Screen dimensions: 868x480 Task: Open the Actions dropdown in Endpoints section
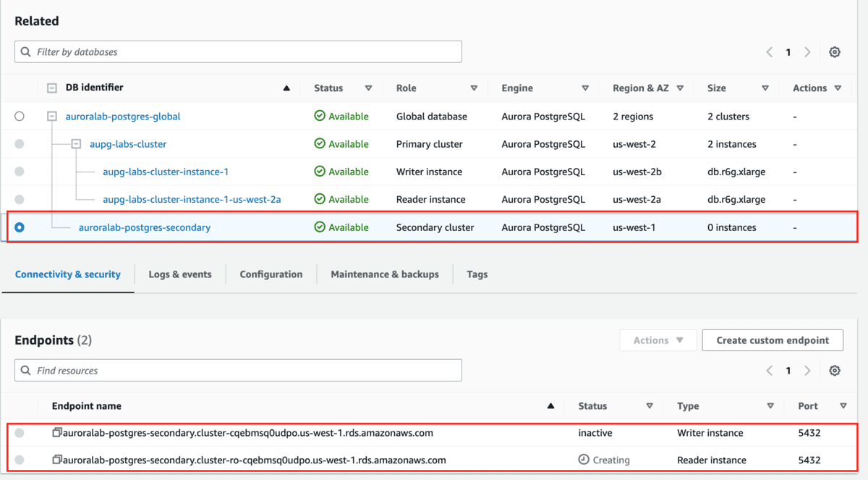[x=658, y=340]
